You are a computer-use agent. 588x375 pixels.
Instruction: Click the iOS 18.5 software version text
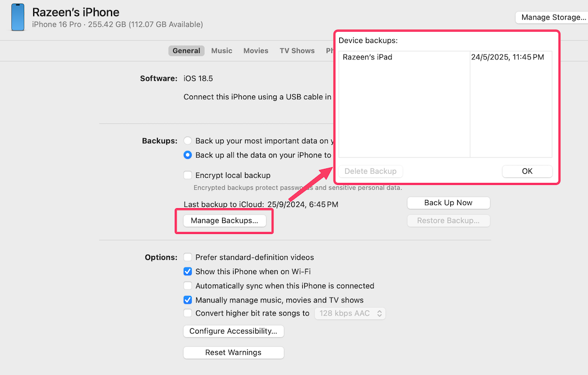pyautogui.click(x=198, y=78)
